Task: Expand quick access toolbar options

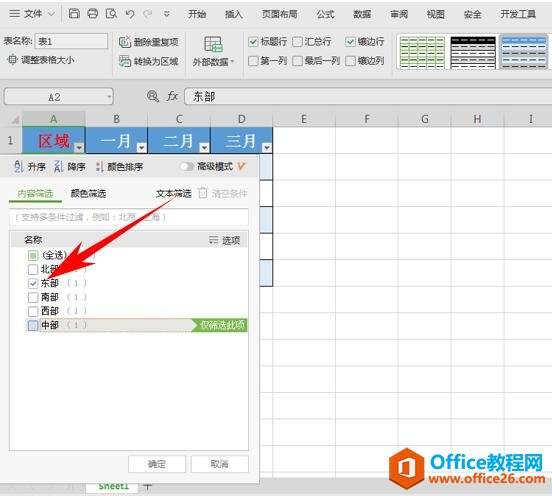Action: (x=167, y=14)
